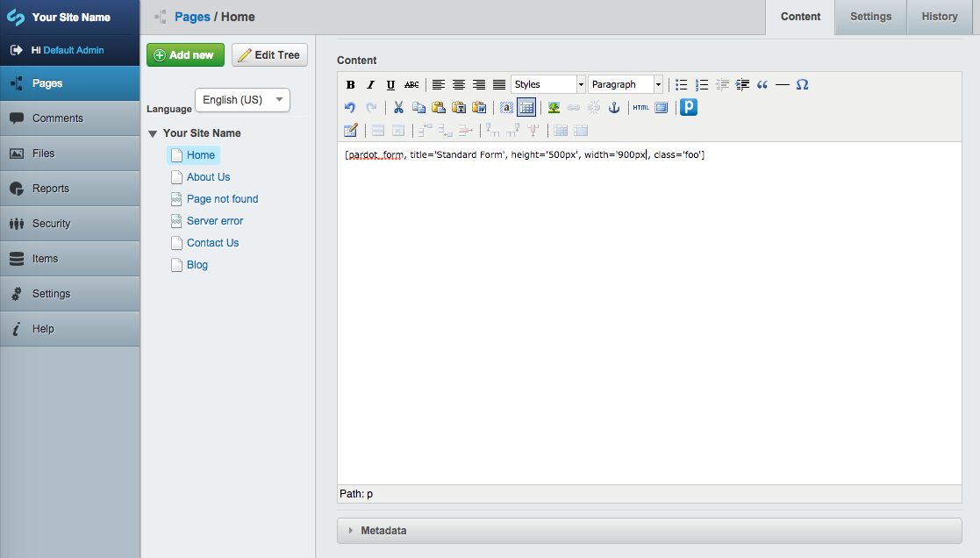Screen dimensions: 980x558
Task: Open the Pardot form insert icon
Action: pos(688,107)
